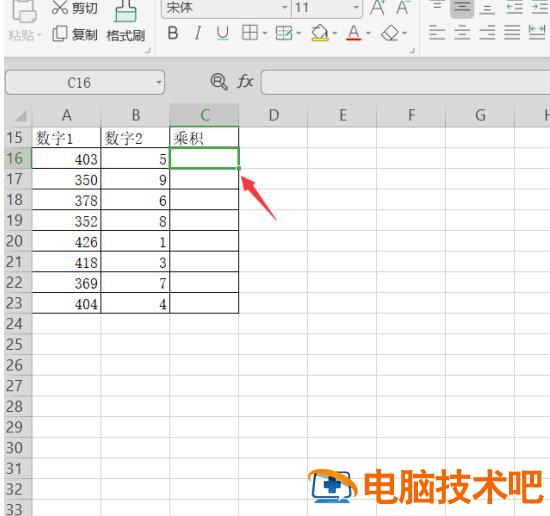Image resolution: width=550 pixels, height=516 pixels.
Task: Toggle Bold formatting
Action: [173, 33]
